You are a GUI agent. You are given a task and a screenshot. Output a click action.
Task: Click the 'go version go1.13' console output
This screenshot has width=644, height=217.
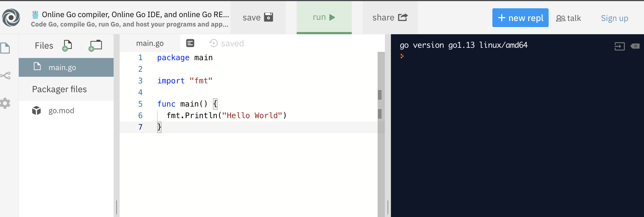464,45
